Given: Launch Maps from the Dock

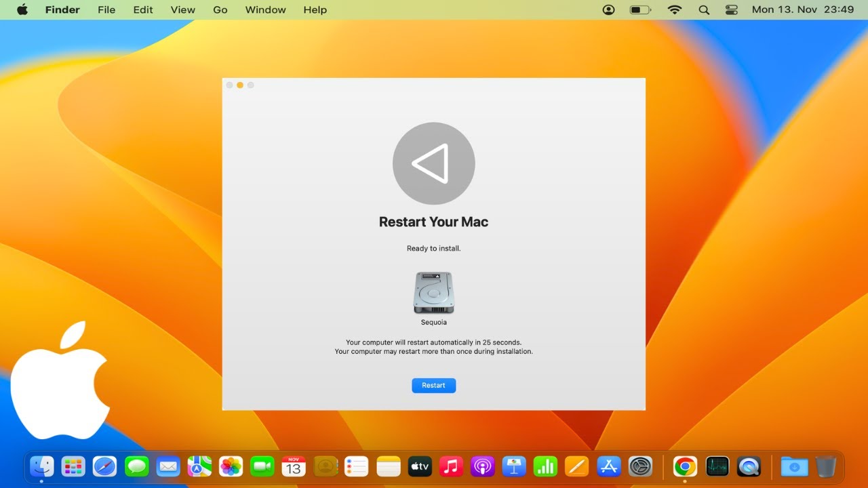Looking at the screenshot, I should 199,466.
